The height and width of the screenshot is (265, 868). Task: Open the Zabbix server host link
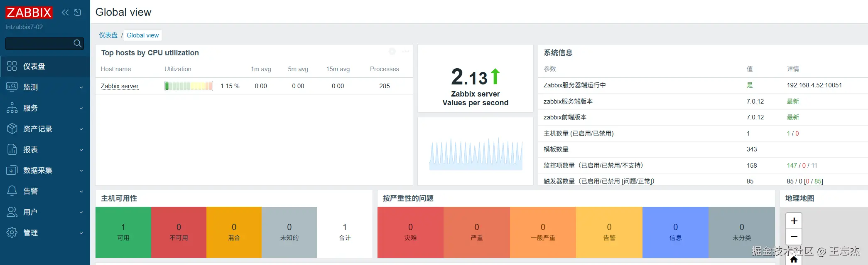120,86
